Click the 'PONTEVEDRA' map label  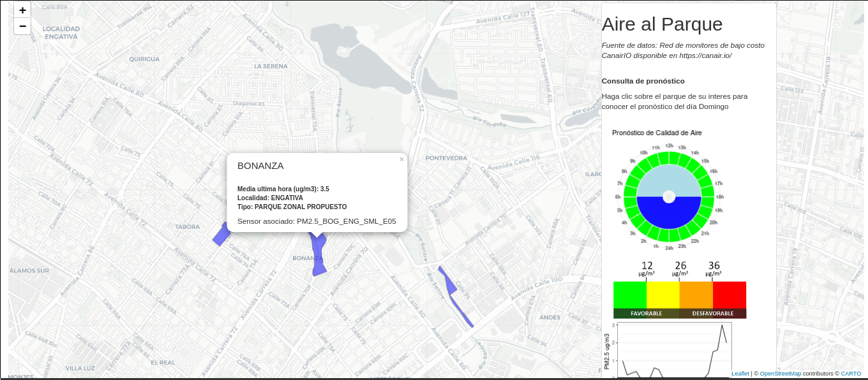tap(446, 157)
